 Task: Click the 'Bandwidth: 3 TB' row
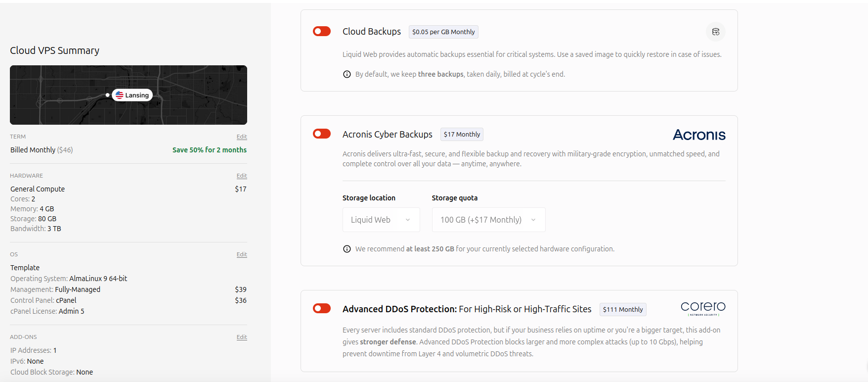click(x=36, y=229)
